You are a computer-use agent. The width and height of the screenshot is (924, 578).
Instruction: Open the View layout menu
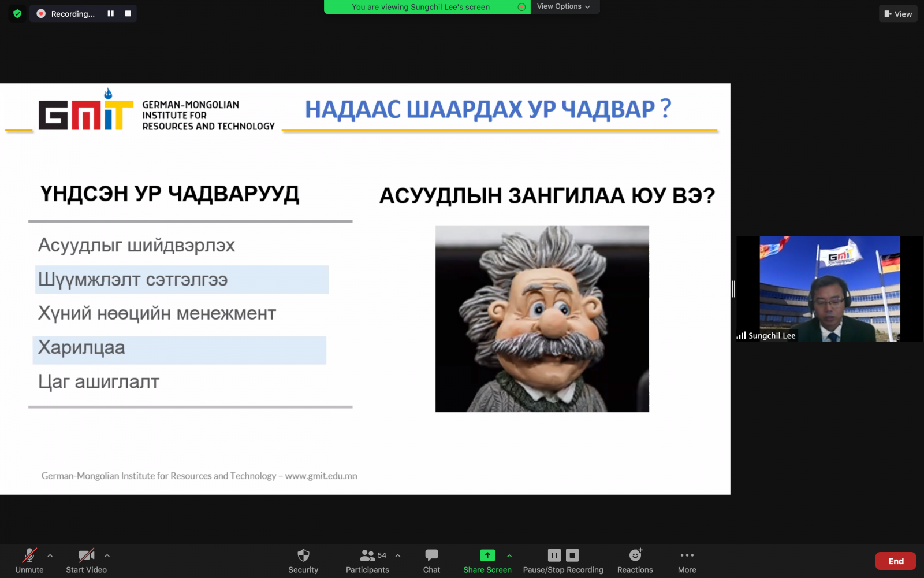tap(898, 14)
